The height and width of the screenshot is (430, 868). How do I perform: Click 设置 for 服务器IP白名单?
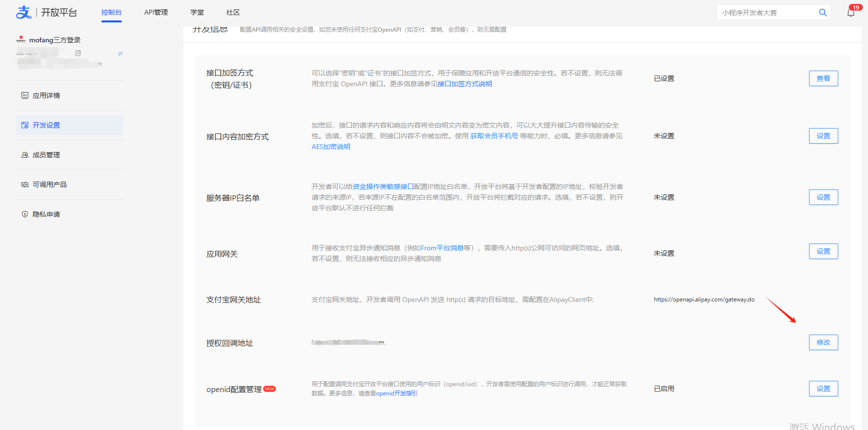[x=823, y=197]
